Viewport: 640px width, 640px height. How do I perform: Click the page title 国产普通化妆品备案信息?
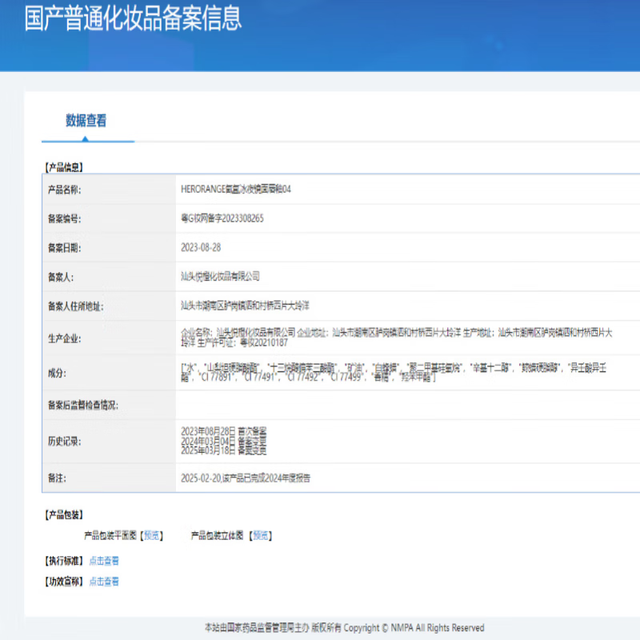pyautogui.click(x=133, y=18)
